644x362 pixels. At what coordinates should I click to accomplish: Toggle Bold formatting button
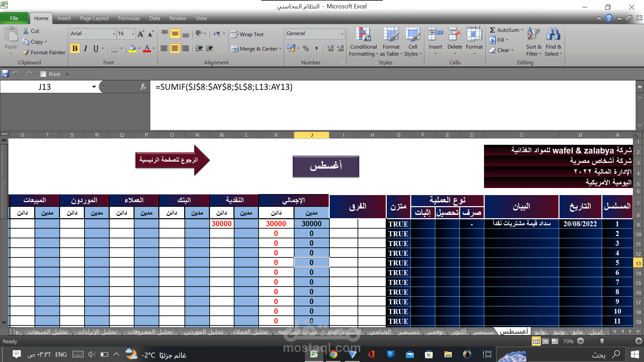(x=75, y=49)
